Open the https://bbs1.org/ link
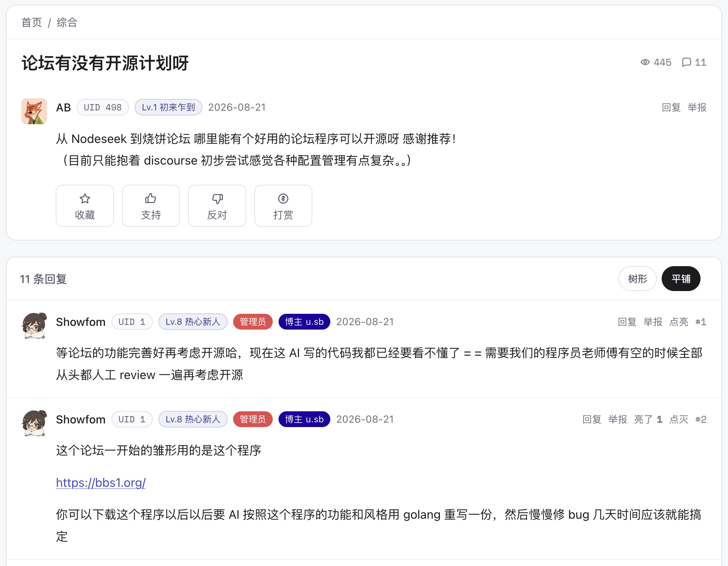Viewport: 728px width, 566px height. [x=101, y=482]
